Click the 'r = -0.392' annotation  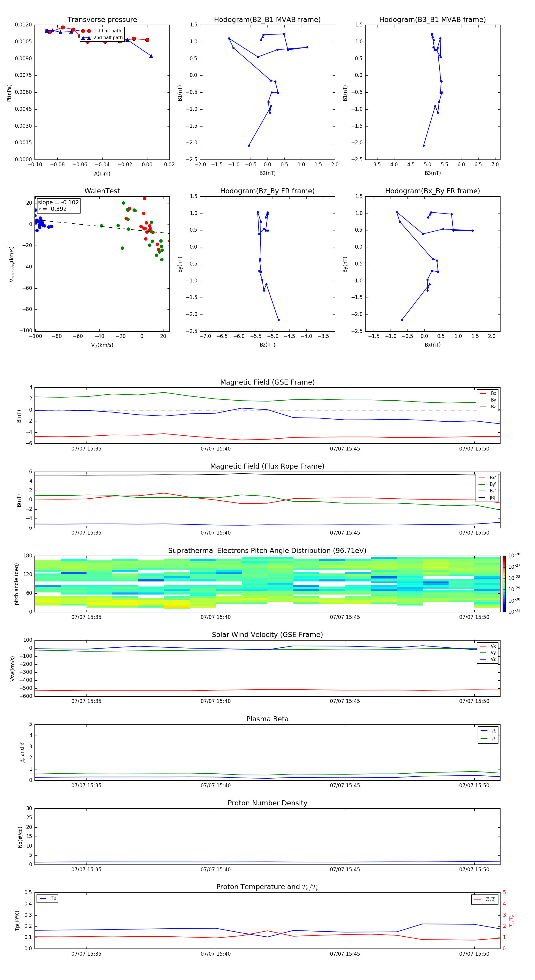click(x=53, y=209)
